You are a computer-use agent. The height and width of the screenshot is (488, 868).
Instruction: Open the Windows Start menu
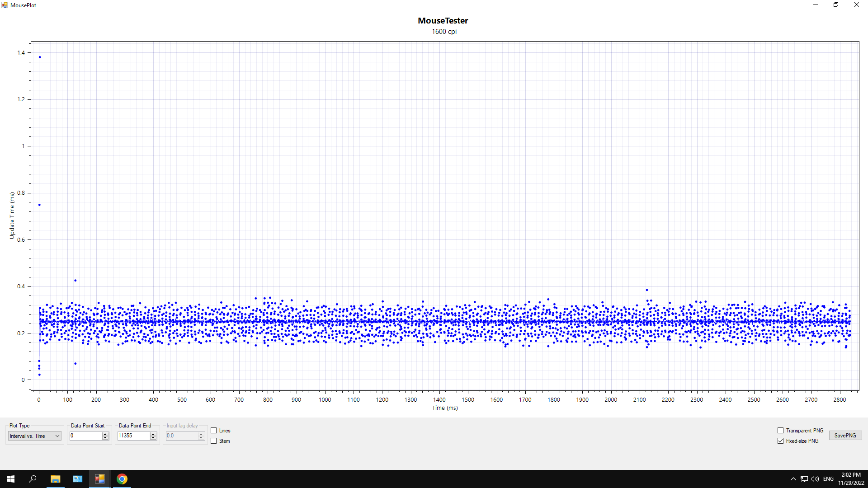coord(11,479)
